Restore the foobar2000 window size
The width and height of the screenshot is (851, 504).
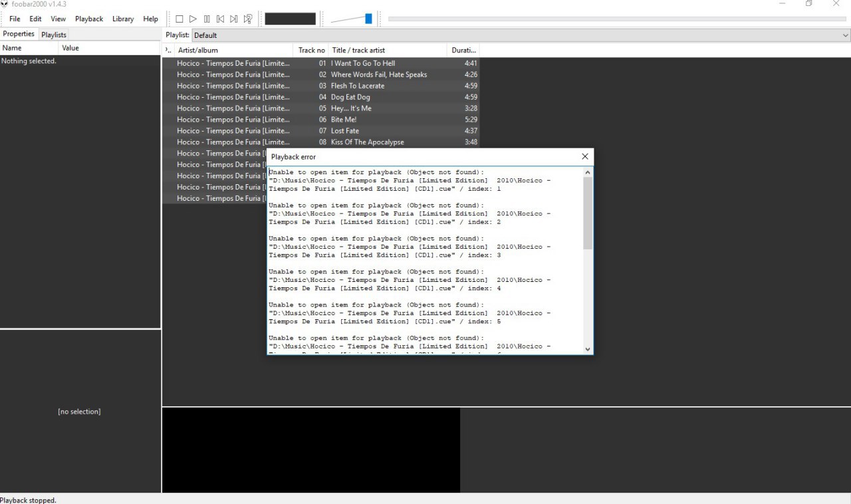click(x=809, y=3)
